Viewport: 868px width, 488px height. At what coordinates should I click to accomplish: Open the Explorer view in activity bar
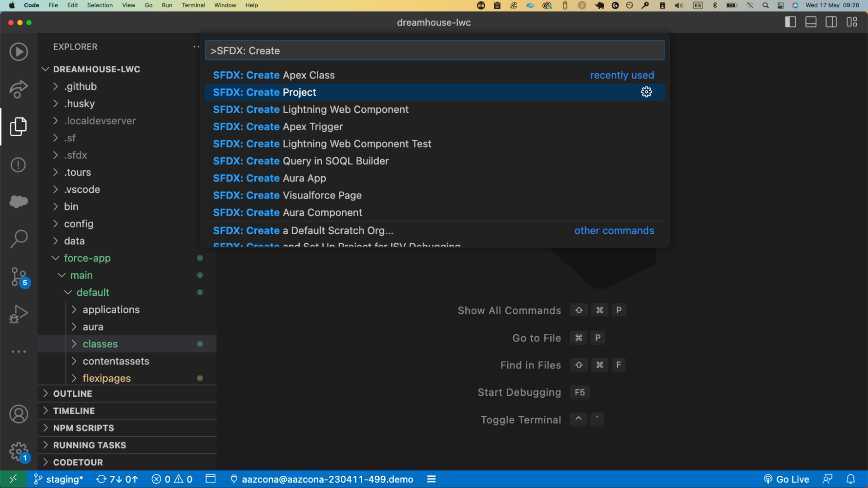pos(19,127)
